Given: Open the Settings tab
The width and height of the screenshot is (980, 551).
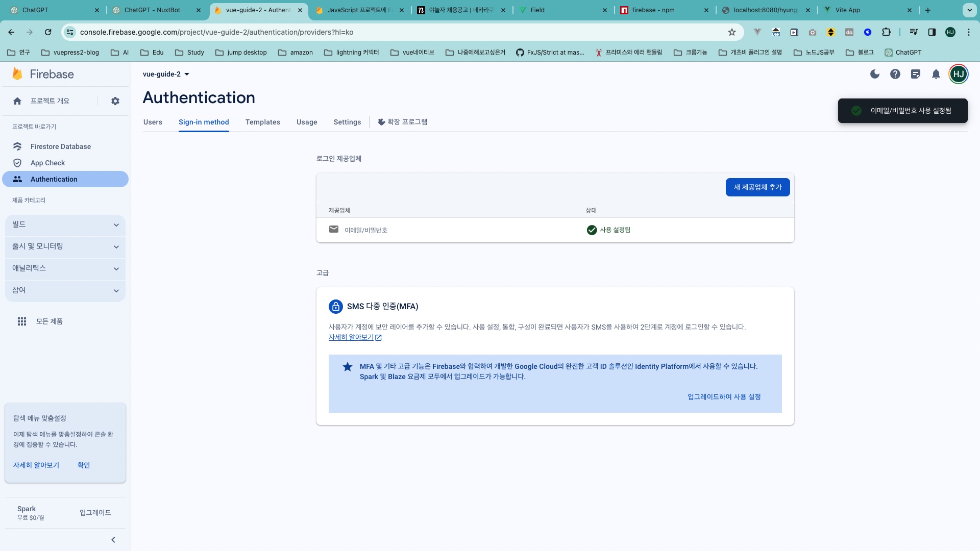Looking at the screenshot, I should coord(347,122).
